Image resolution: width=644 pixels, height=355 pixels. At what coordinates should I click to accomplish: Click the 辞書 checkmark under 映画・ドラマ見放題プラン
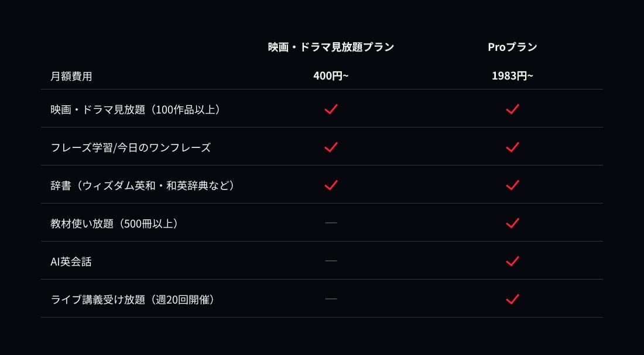[331, 185]
